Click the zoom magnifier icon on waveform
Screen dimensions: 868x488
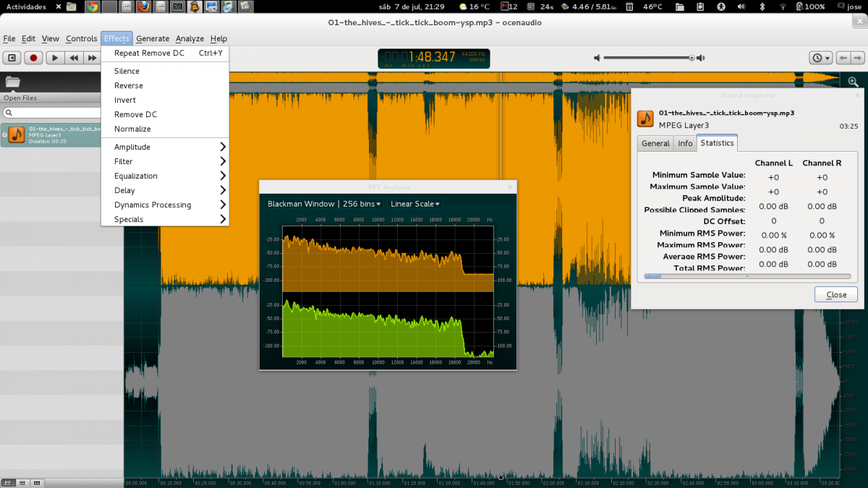(x=854, y=82)
